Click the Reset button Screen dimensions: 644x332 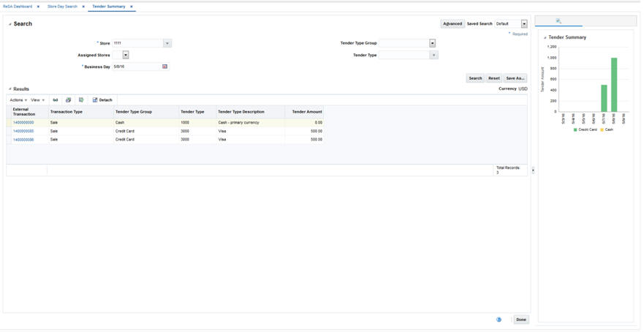[x=493, y=78]
